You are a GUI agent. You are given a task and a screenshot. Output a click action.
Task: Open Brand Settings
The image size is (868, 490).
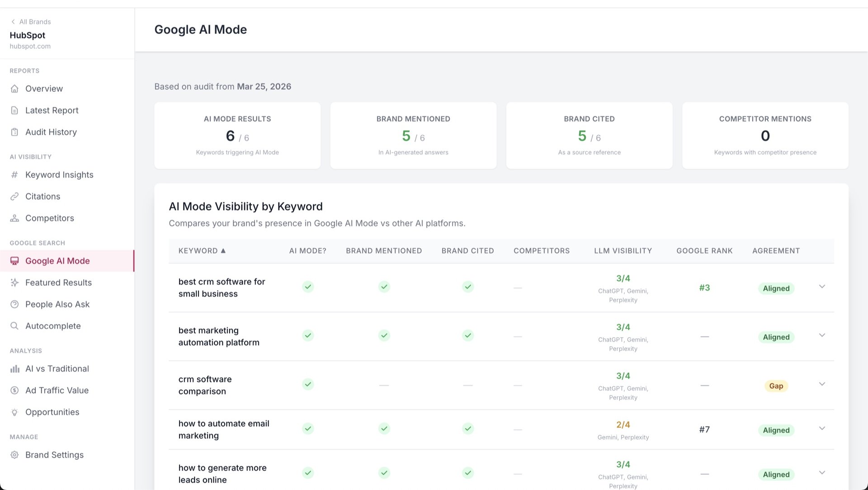tap(67, 455)
